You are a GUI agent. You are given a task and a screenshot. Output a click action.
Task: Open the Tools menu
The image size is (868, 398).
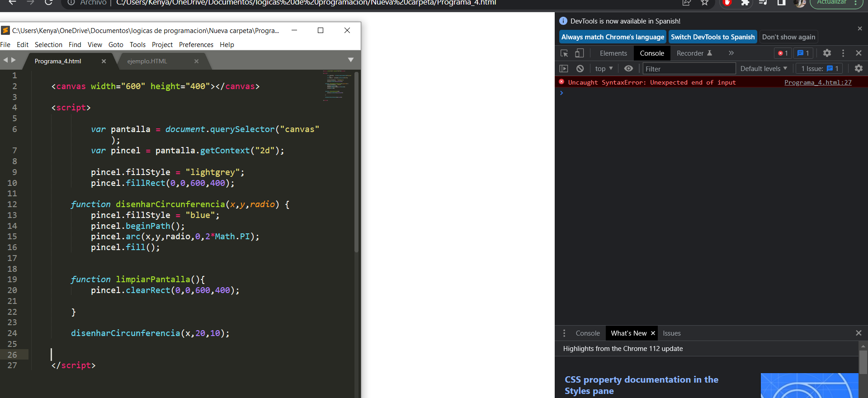tap(137, 44)
